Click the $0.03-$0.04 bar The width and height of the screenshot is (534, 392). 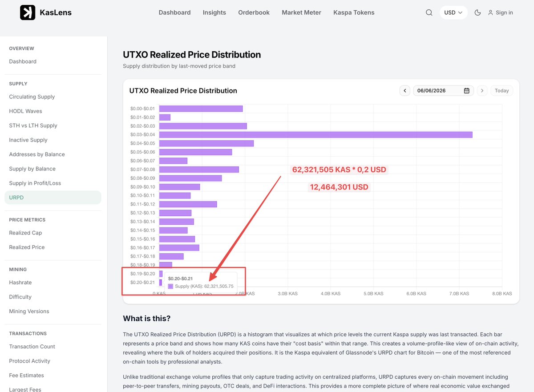click(x=316, y=135)
